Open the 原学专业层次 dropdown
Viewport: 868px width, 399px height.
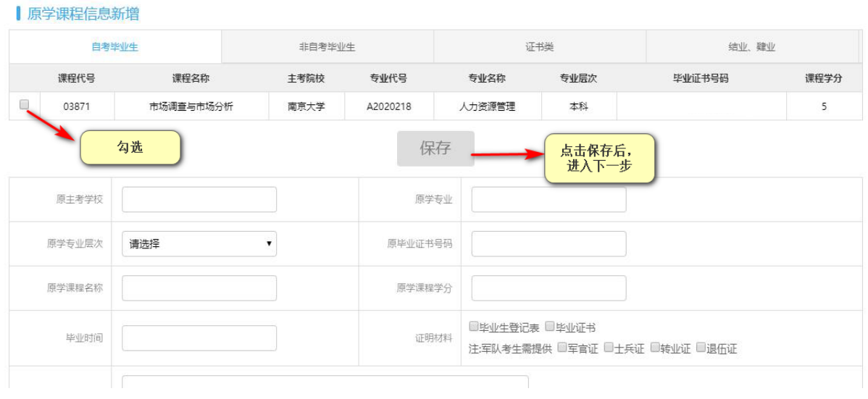tap(199, 244)
